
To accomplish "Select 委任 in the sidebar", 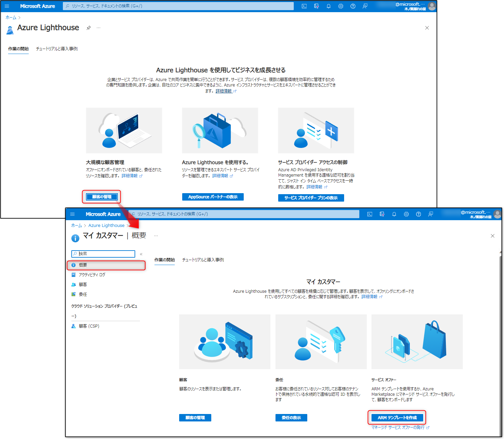I will pyautogui.click(x=79, y=294).
